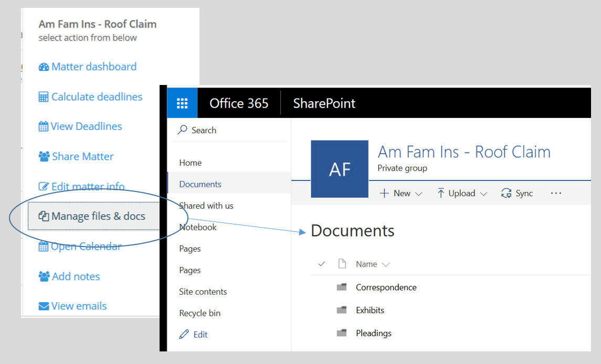Click the Edit pencil icon in sidebar
Viewport: 601px width, 364px height.
coord(185,334)
